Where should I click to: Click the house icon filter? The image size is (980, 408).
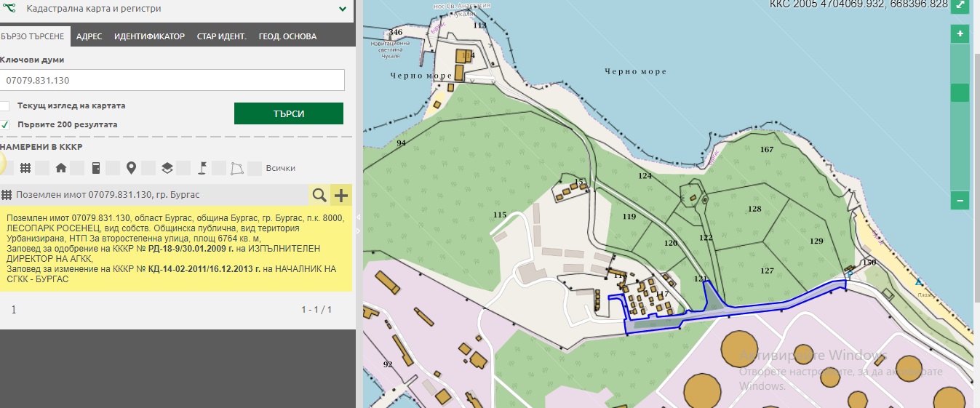[x=60, y=168]
